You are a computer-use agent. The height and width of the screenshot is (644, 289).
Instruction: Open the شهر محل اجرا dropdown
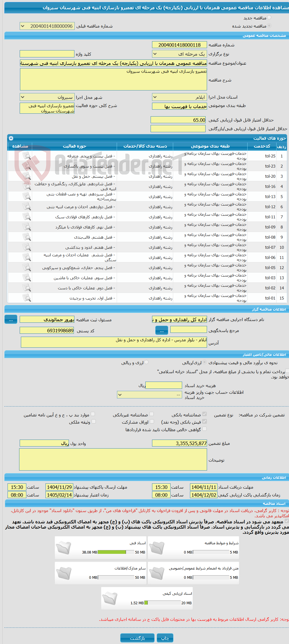[x=47, y=97]
